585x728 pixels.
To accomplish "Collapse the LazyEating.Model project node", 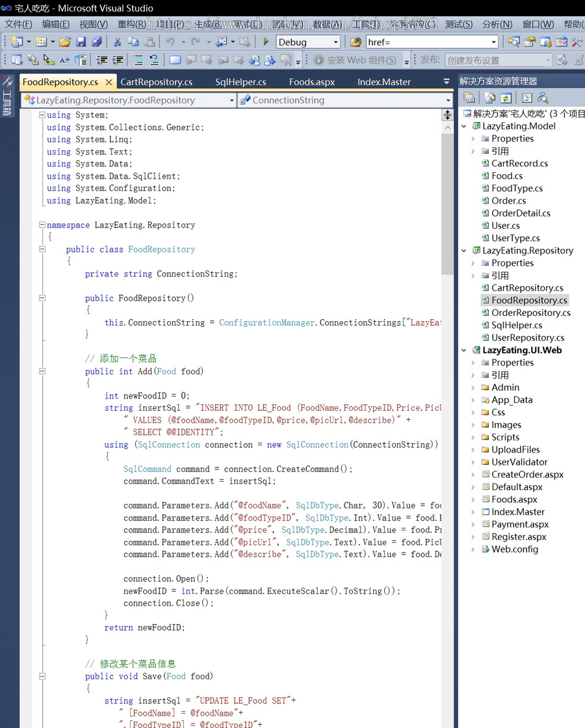I will (464, 126).
